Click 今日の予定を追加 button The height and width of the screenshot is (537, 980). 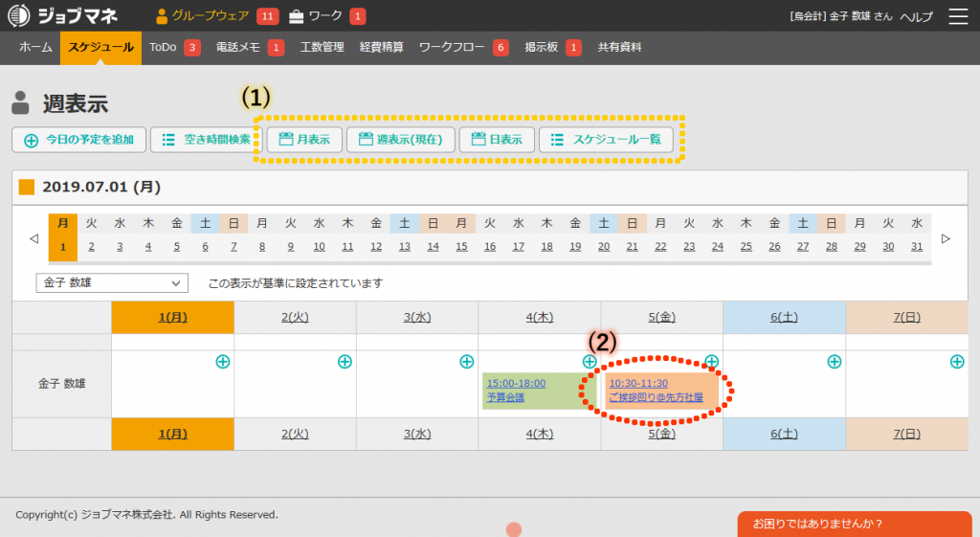click(79, 140)
